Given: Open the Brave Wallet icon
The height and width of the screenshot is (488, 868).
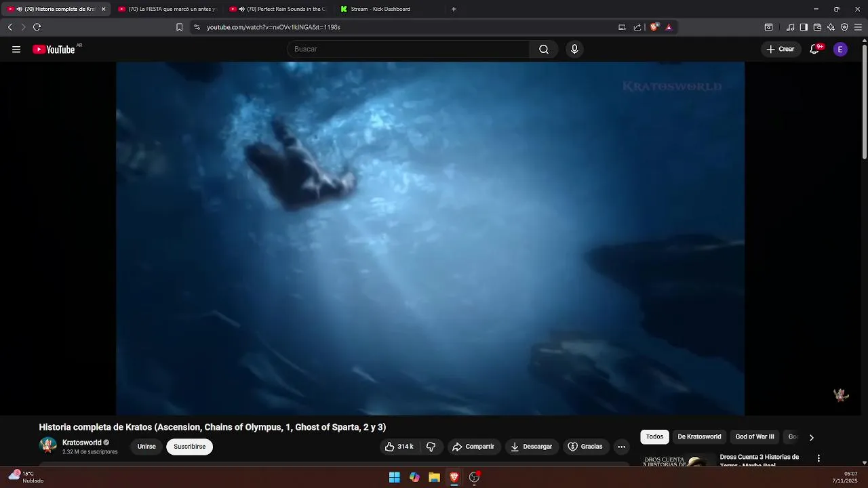Looking at the screenshot, I should pos(817,27).
